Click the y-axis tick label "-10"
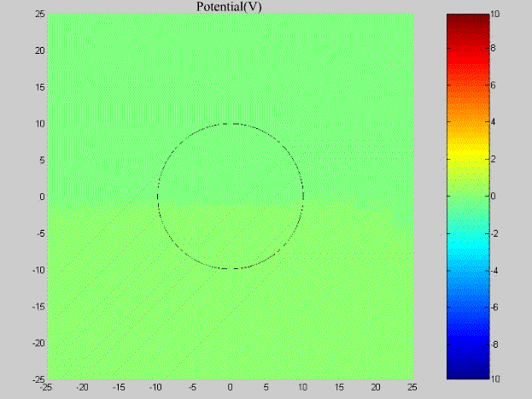This screenshot has width=532, height=399. [38, 270]
